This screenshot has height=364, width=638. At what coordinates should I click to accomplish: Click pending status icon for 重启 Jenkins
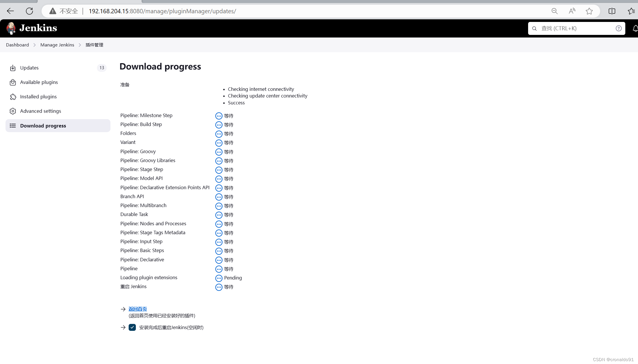(219, 287)
